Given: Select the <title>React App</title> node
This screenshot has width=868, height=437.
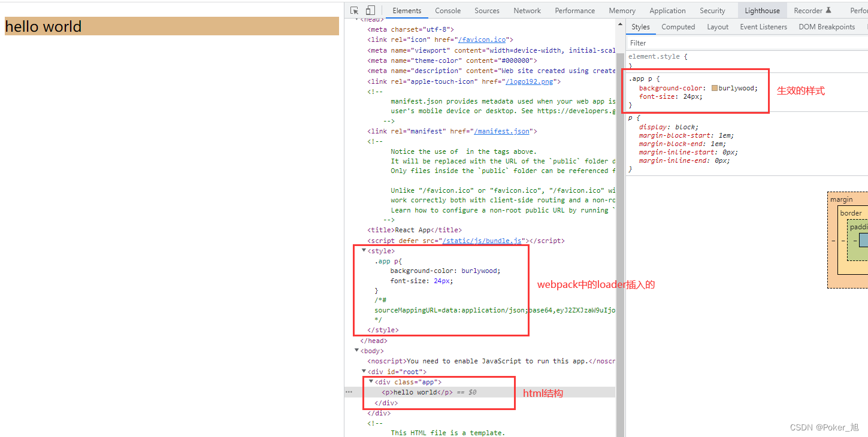Looking at the screenshot, I should pos(415,230).
